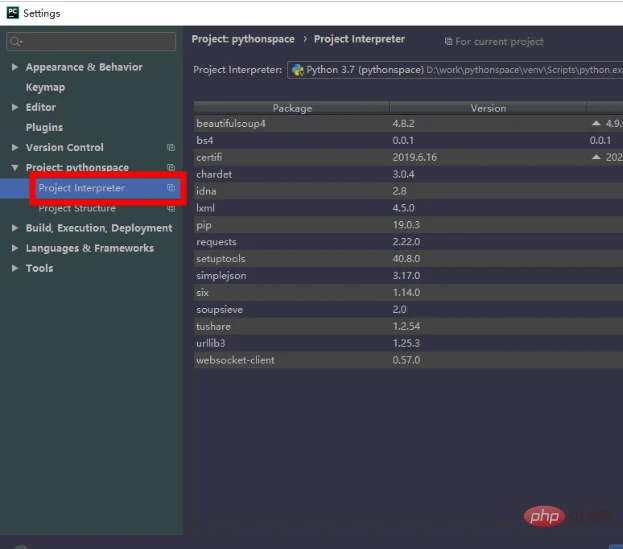Open the Keymap settings page
623x549 pixels.
(45, 87)
